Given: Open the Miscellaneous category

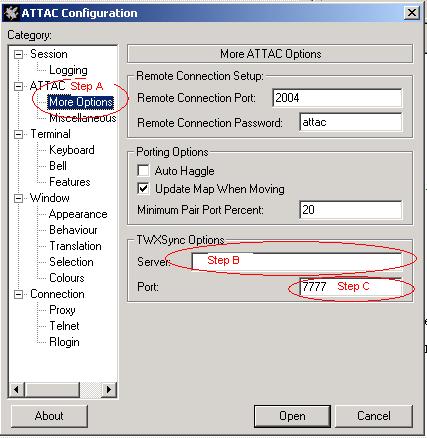Looking at the screenshot, I should (82, 118).
